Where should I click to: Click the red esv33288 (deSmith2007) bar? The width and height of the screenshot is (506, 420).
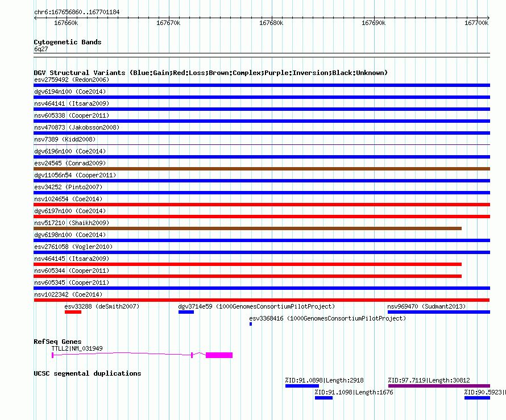click(x=73, y=312)
